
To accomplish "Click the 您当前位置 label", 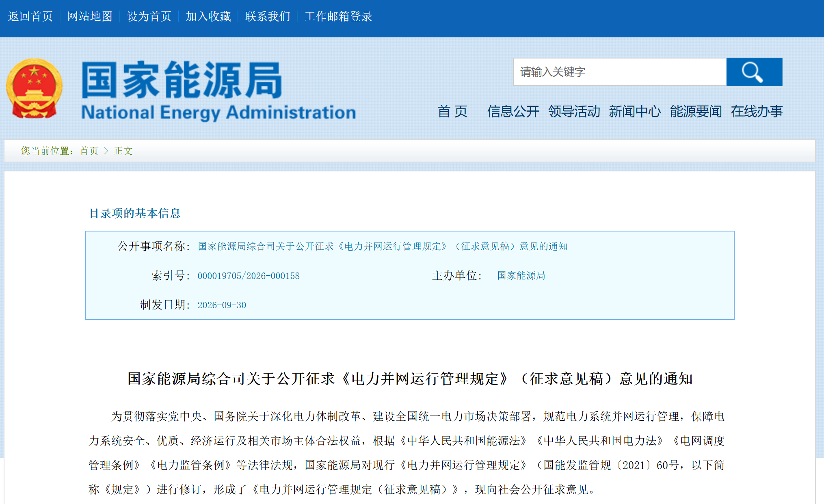I will point(48,151).
